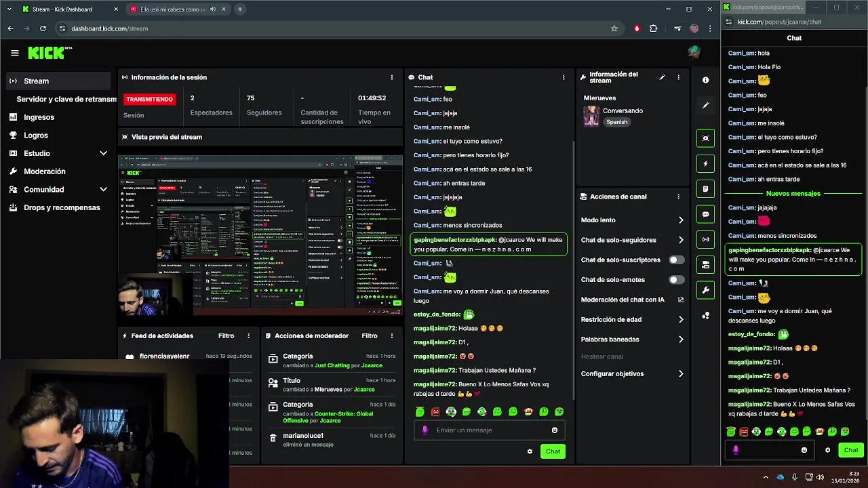The height and width of the screenshot is (488, 868).
Task: Open Palabras baneadas options arrow
Action: (x=681, y=340)
